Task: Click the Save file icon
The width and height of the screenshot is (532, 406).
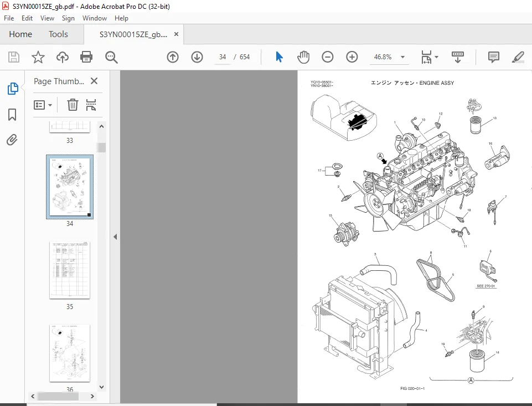Action: click(x=14, y=57)
